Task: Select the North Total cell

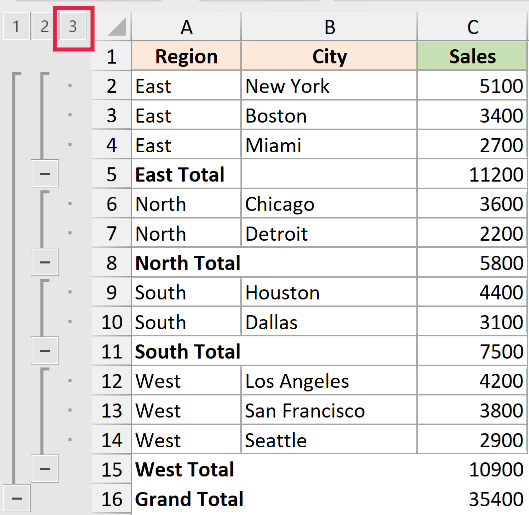Action: pos(186,262)
